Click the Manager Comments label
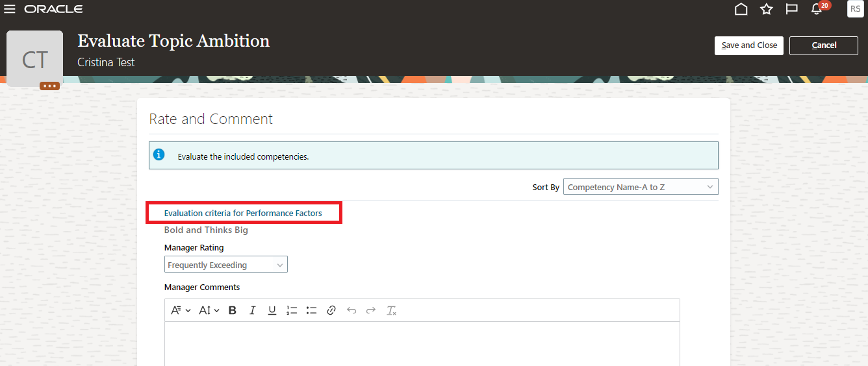Screen dimensions: 868x366 click(202, 287)
